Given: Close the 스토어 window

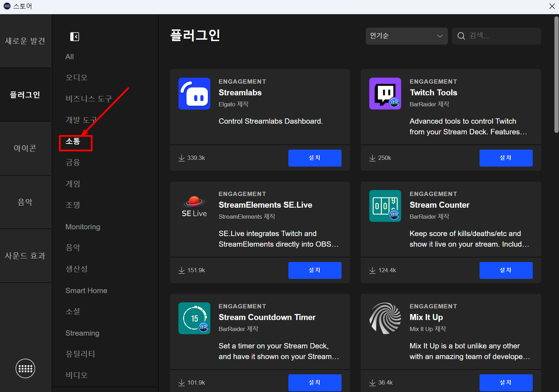Looking at the screenshot, I should tap(552, 6).
